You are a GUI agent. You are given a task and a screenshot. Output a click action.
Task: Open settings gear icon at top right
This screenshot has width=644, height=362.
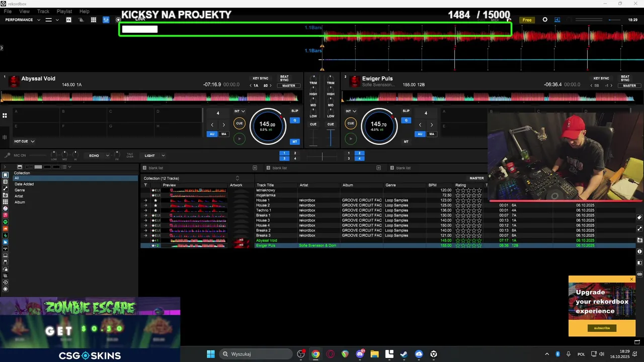click(545, 20)
